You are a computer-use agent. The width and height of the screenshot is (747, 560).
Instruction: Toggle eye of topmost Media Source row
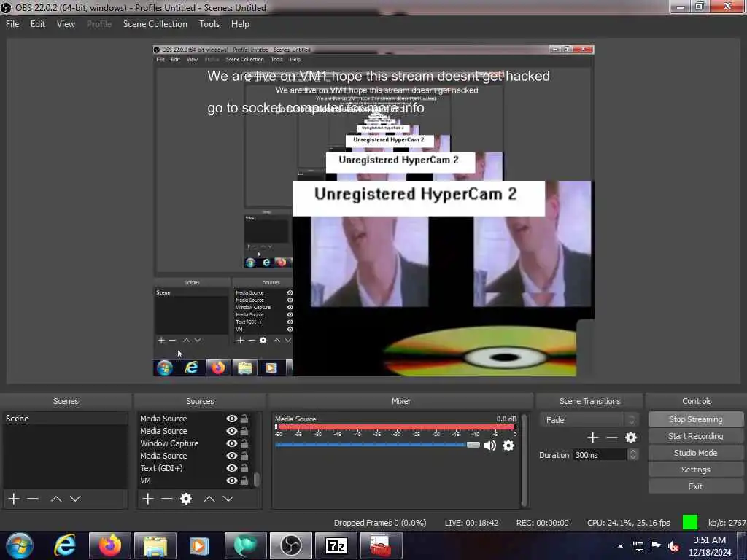pyautogui.click(x=231, y=419)
